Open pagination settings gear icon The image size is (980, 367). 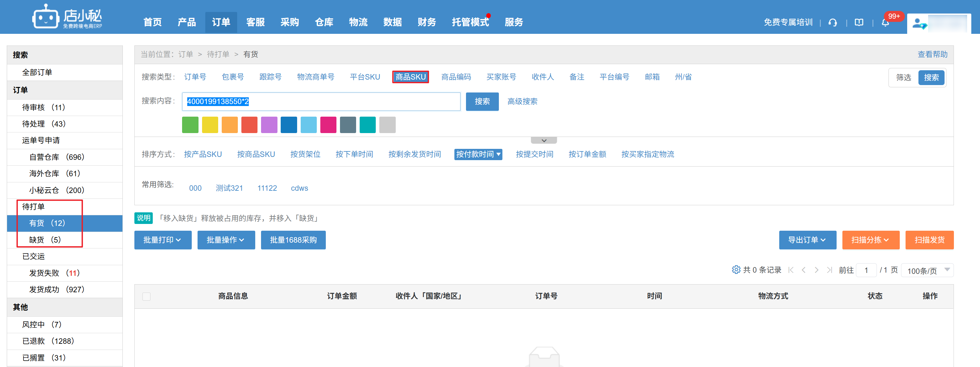point(736,270)
